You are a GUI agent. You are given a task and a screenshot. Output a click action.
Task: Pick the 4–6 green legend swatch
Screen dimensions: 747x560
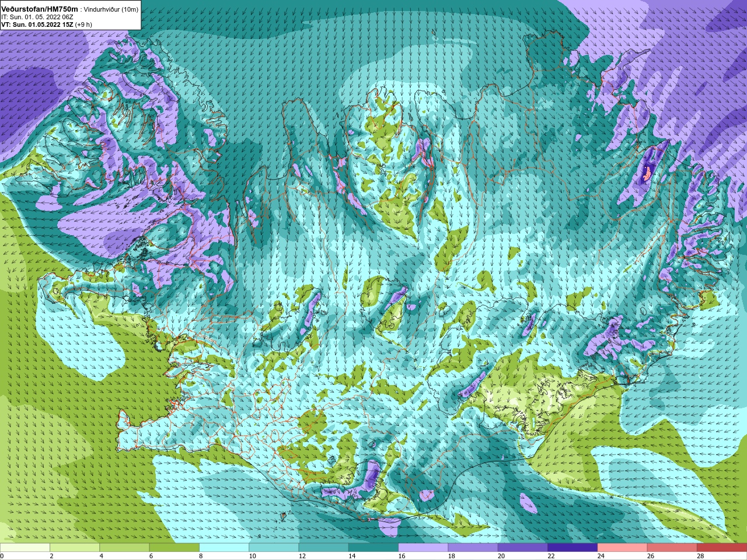124,548
